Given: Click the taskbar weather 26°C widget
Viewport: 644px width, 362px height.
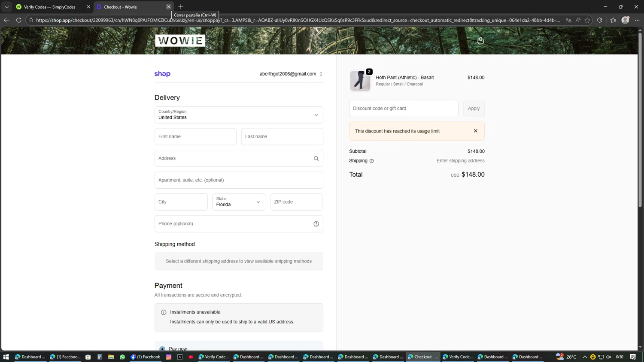Looking at the screenshot, I should point(566,357).
